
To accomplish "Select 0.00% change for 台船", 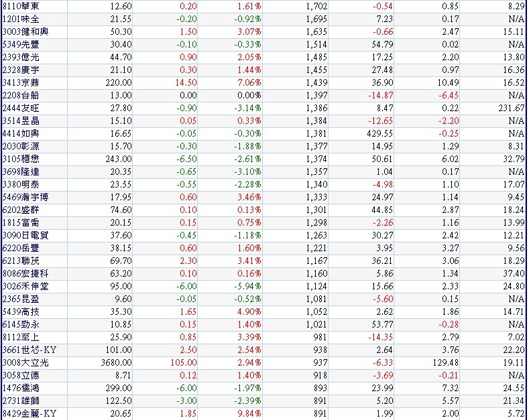I will pos(249,95).
